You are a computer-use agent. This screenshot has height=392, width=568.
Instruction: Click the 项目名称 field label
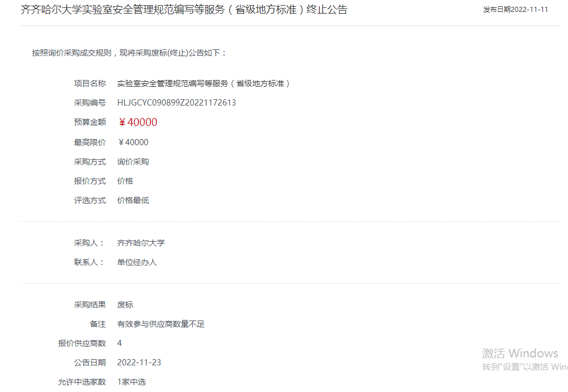pyautogui.click(x=90, y=83)
